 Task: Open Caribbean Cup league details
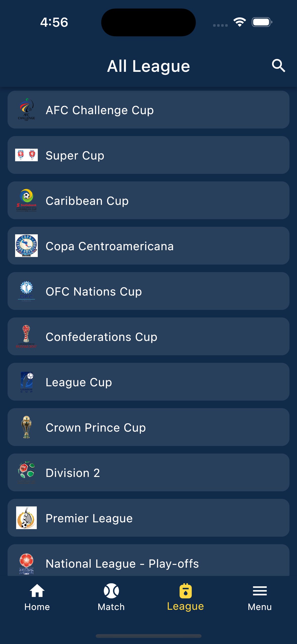[x=148, y=200]
